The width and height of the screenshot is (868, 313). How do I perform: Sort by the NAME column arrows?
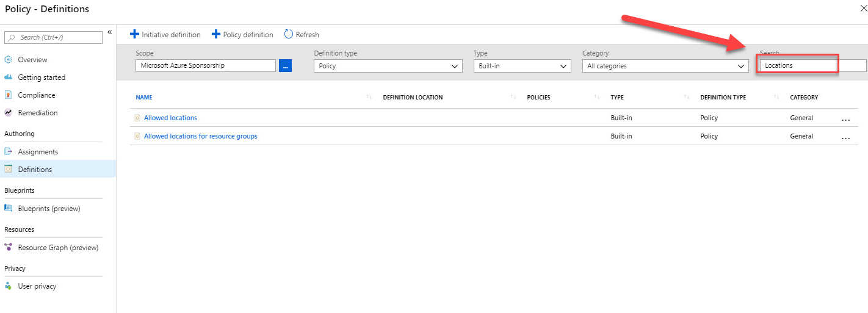pos(369,98)
